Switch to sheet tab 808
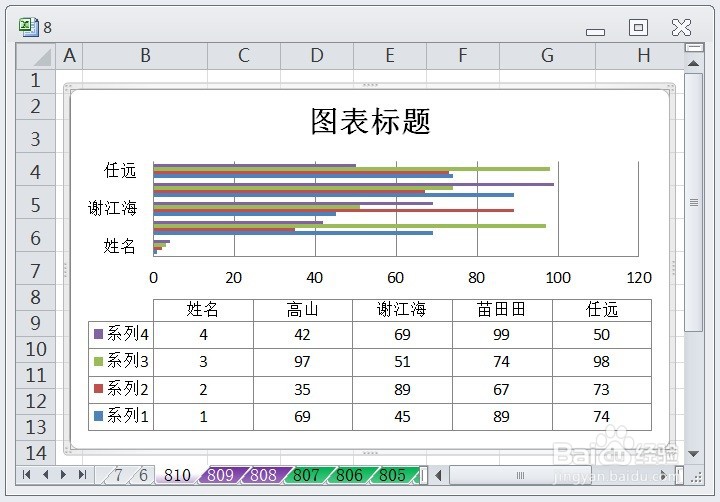Image resolution: width=720 pixels, height=502 pixels. pyautogui.click(x=264, y=475)
